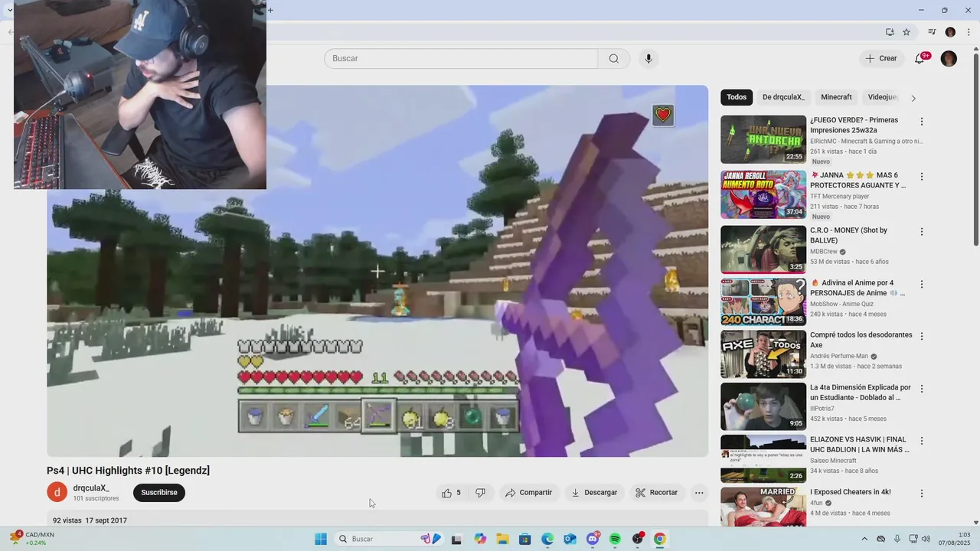
Task: Select the Videojuegos filter chip
Action: coord(883,97)
